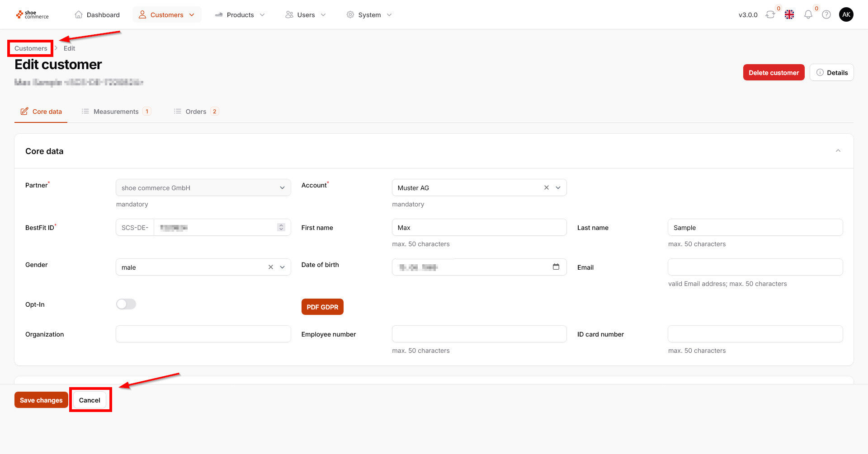The image size is (868, 454).
Task: Click the sync refresh icon
Action: 770,15
